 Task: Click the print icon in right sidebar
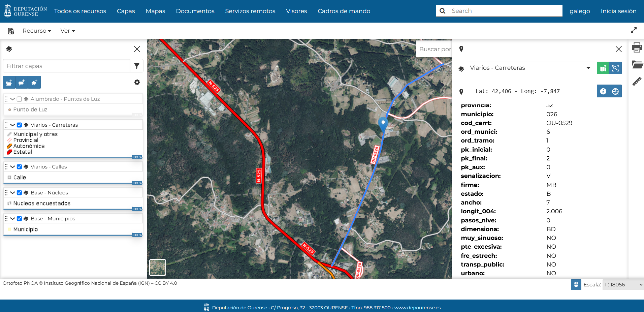tap(636, 48)
